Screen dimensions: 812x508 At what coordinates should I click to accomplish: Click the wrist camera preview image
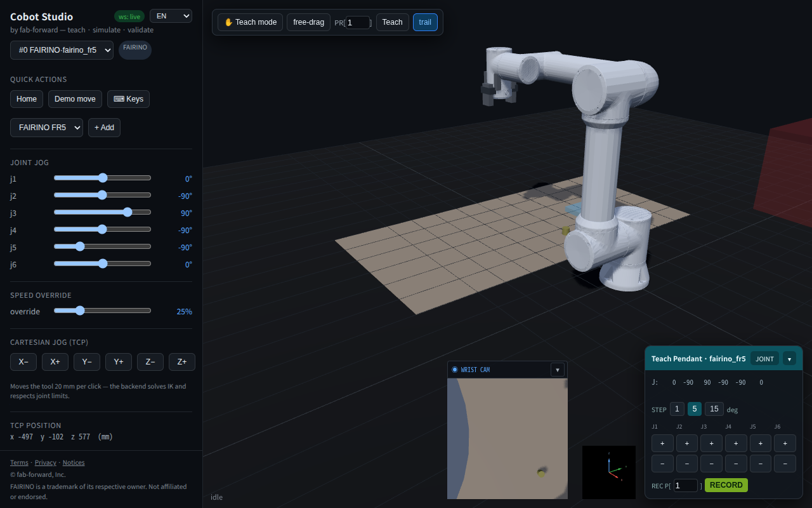[507, 439]
